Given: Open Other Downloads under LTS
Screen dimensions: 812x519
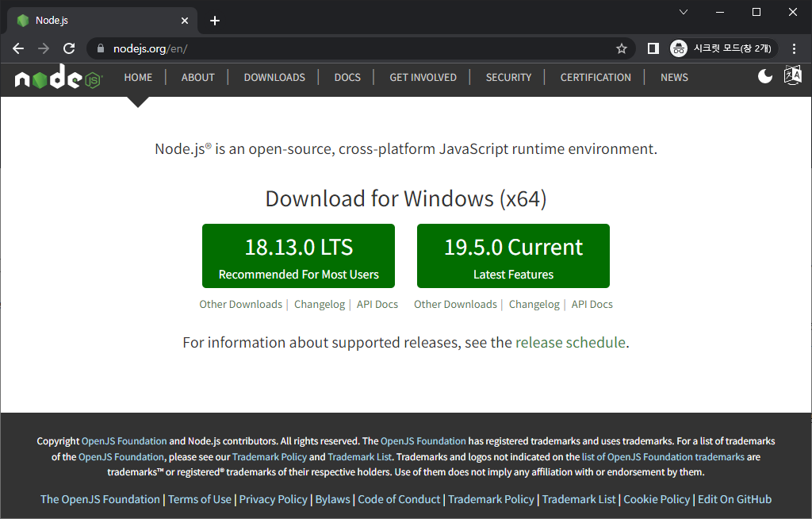Looking at the screenshot, I should pyautogui.click(x=241, y=305).
